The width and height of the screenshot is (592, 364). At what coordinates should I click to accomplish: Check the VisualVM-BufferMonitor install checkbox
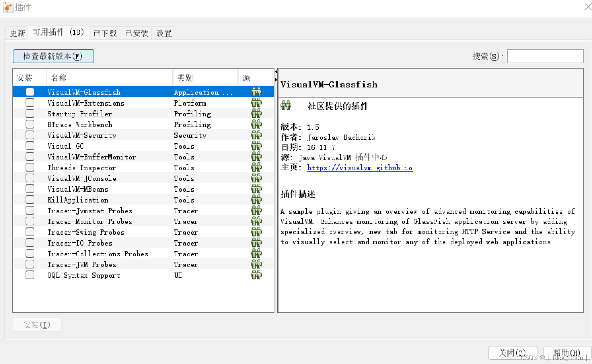tap(30, 156)
